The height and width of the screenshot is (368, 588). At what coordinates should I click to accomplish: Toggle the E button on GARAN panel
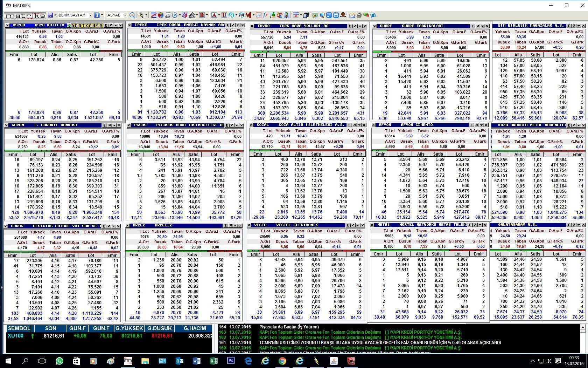tap(104, 125)
